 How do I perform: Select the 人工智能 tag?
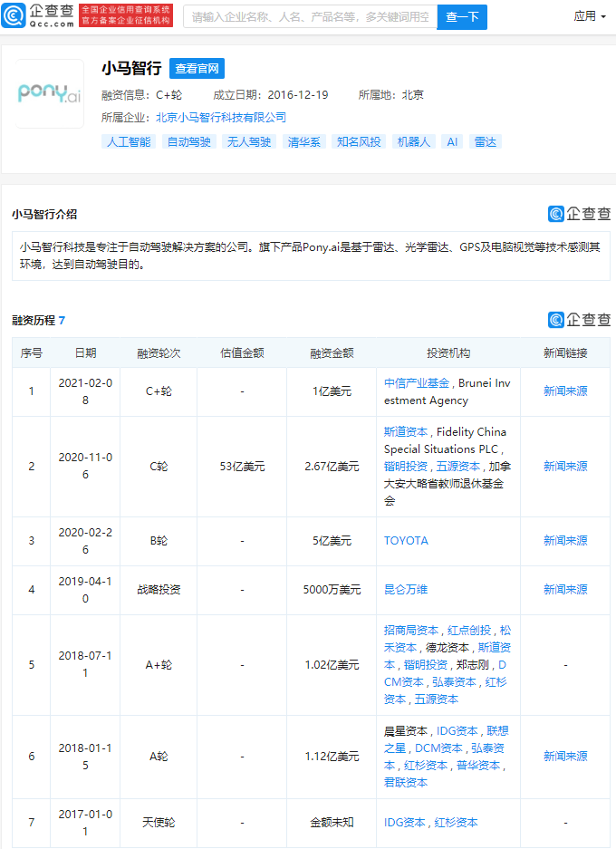[x=129, y=142]
